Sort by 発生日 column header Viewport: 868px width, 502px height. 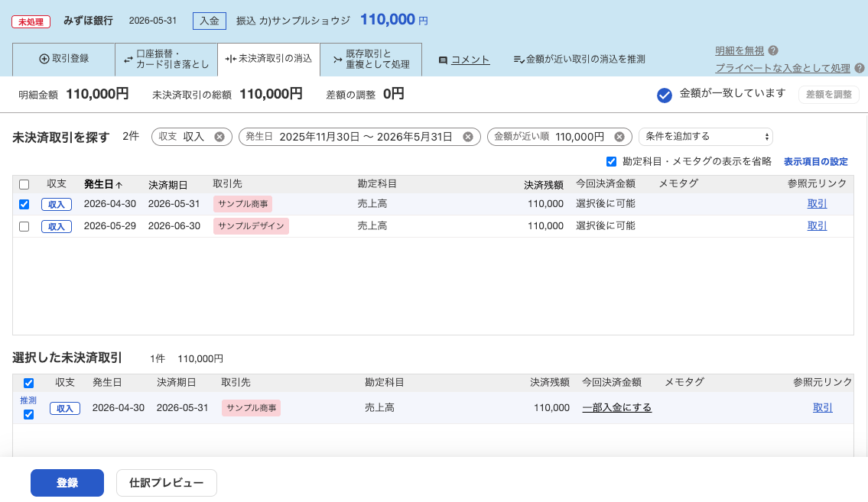(103, 185)
